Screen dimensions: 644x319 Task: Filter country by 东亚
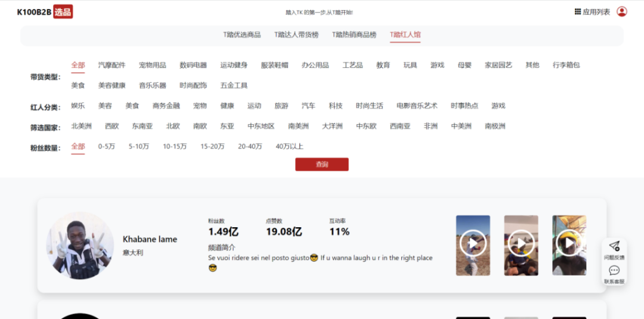[x=227, y=126]
